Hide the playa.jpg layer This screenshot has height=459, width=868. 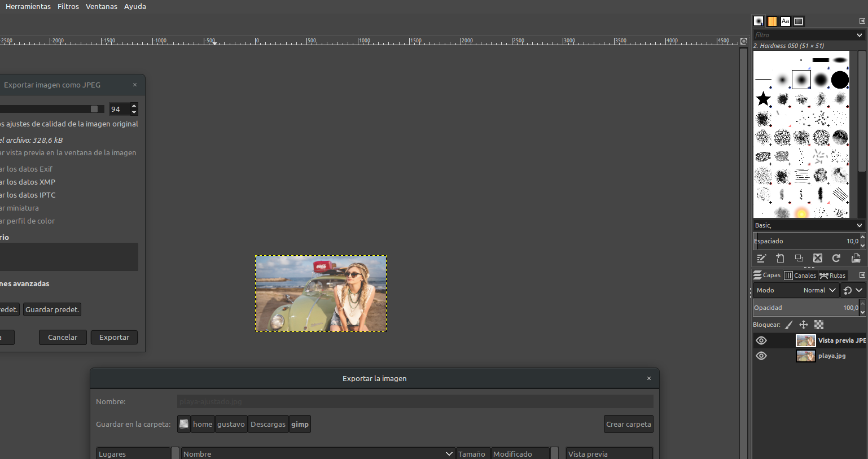[761, 356]
